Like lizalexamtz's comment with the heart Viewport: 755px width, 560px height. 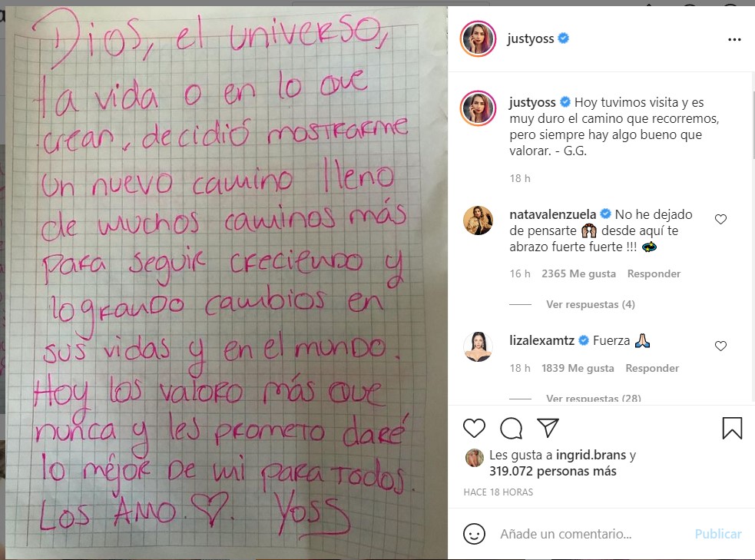(x=720, y=346)
